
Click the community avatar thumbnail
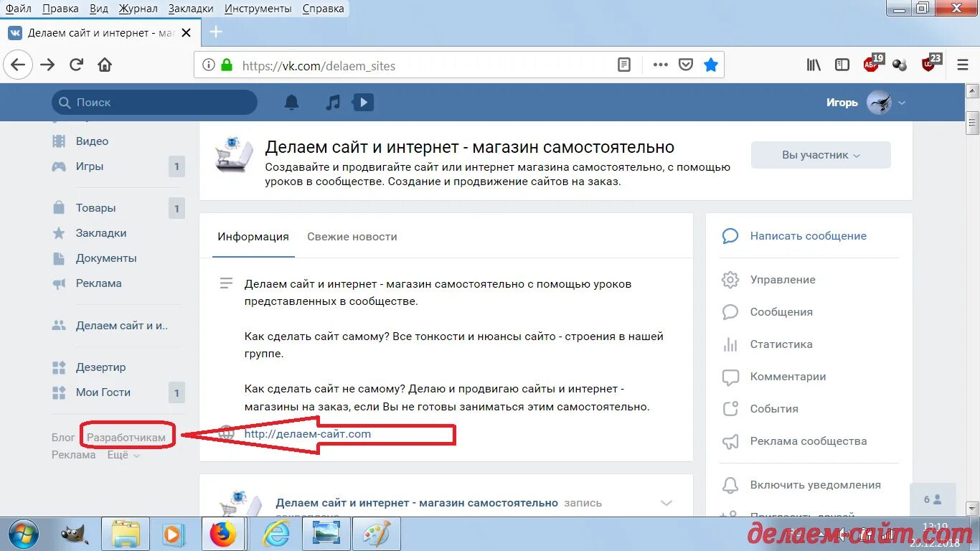click(234, 154)
